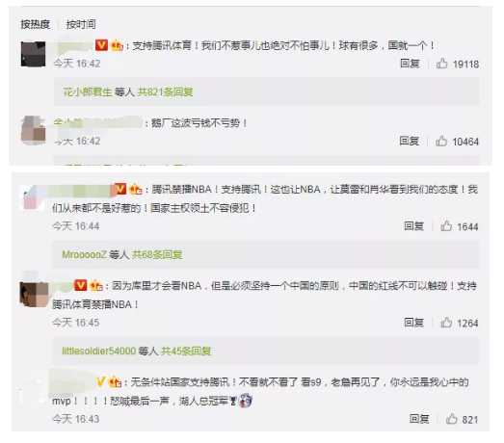Open user 花小郎君生 profile link
504x443 pixels.
(88, 92)
